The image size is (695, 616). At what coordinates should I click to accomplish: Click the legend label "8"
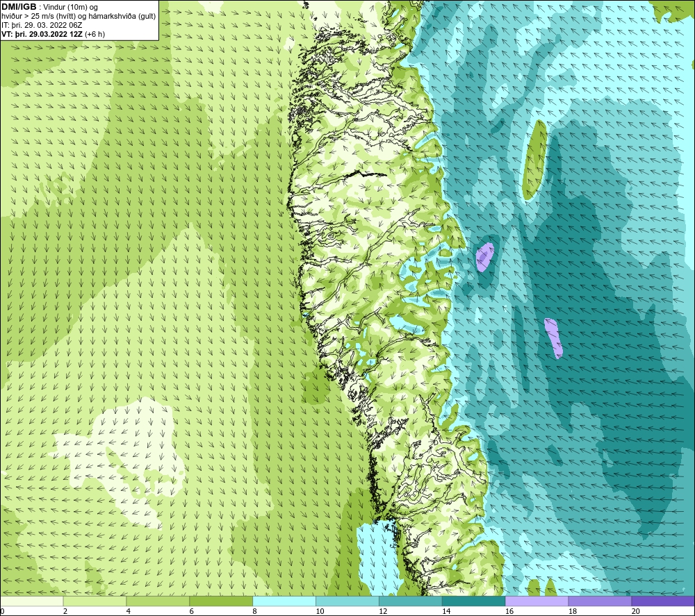point(254,611)
